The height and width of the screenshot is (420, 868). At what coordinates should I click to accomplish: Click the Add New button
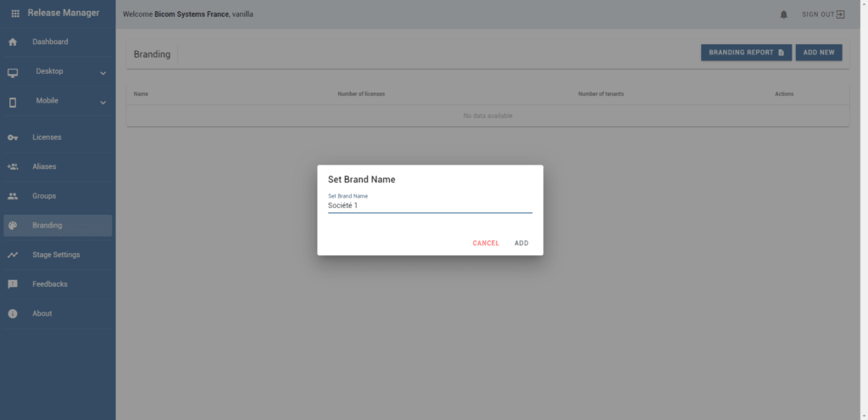819,53
